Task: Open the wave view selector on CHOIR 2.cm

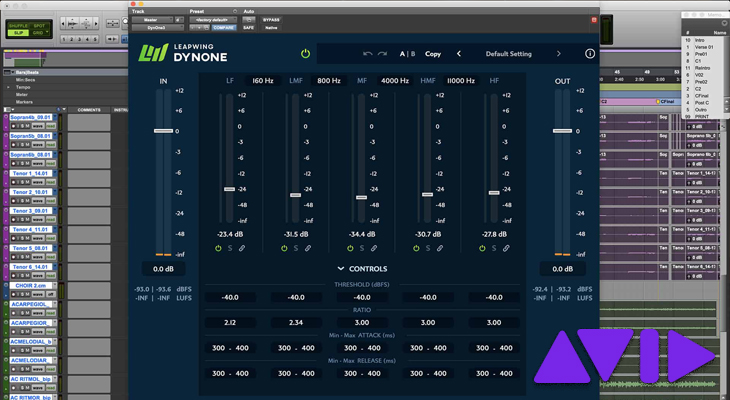Action: tap(38, 294)
